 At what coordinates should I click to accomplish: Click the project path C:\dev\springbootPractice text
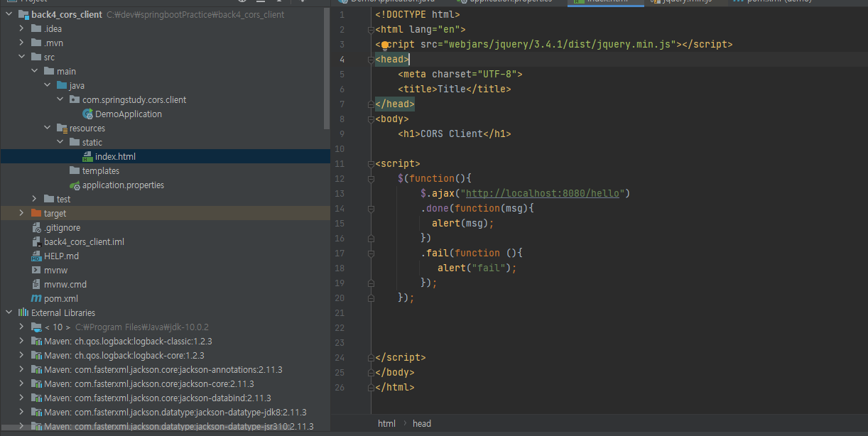click(195, 14)
